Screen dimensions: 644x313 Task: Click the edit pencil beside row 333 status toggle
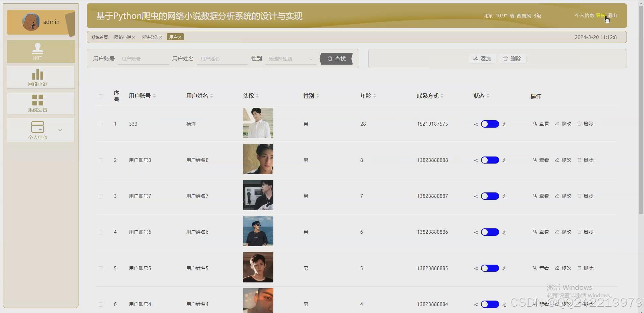coord(504,124)
